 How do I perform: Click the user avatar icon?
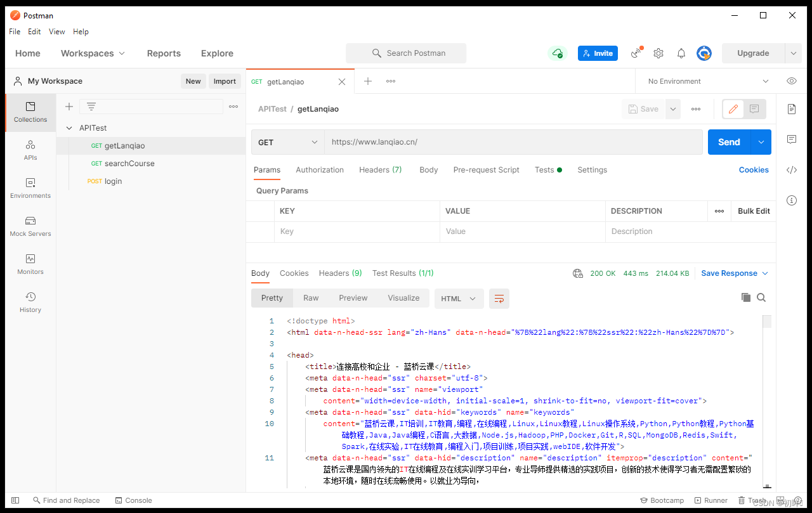coord(704,53)
